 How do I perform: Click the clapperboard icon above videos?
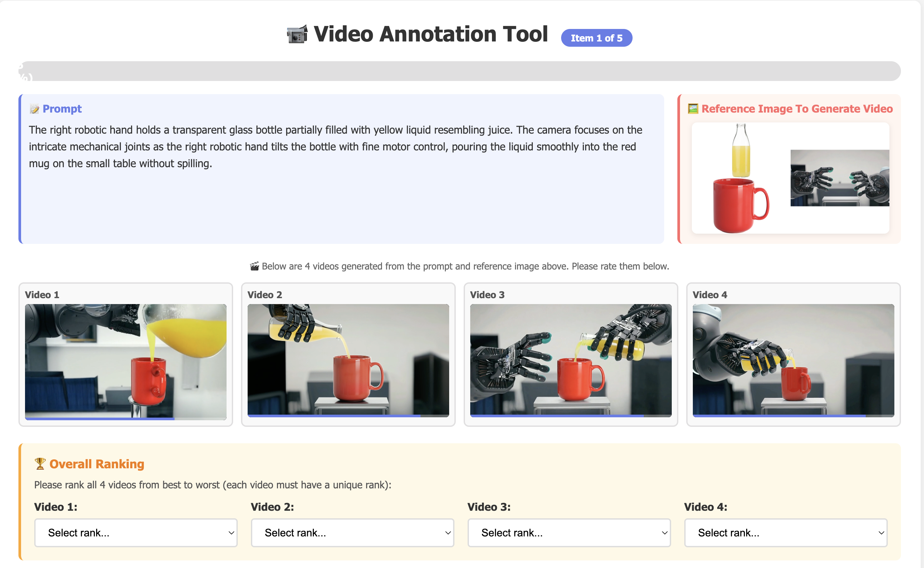point(255,266)
